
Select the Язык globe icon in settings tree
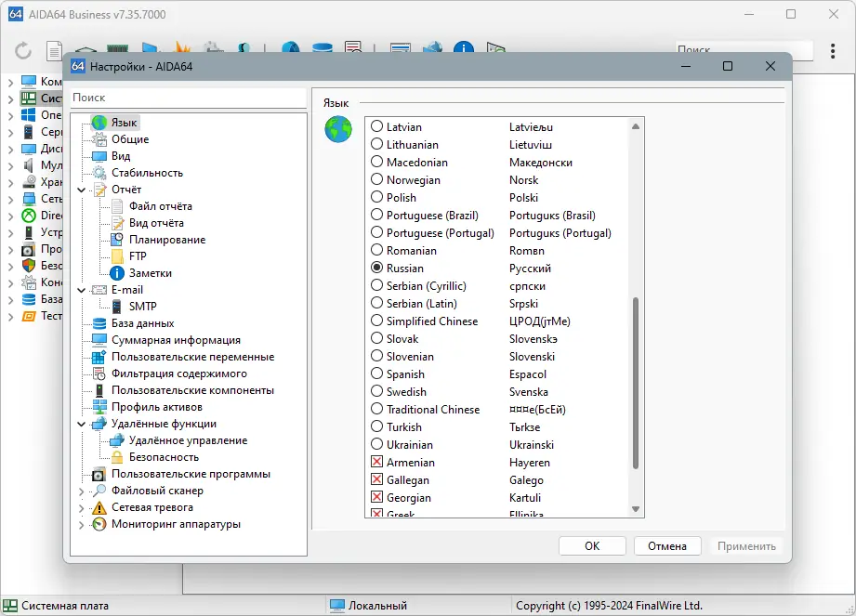tap(99, 123)
